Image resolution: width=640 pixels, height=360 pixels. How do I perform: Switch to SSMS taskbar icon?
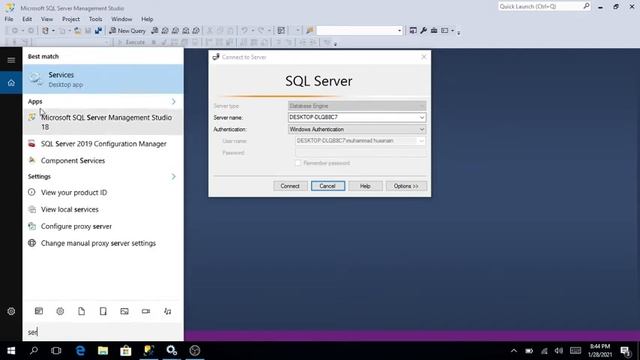tap(149, 351)
